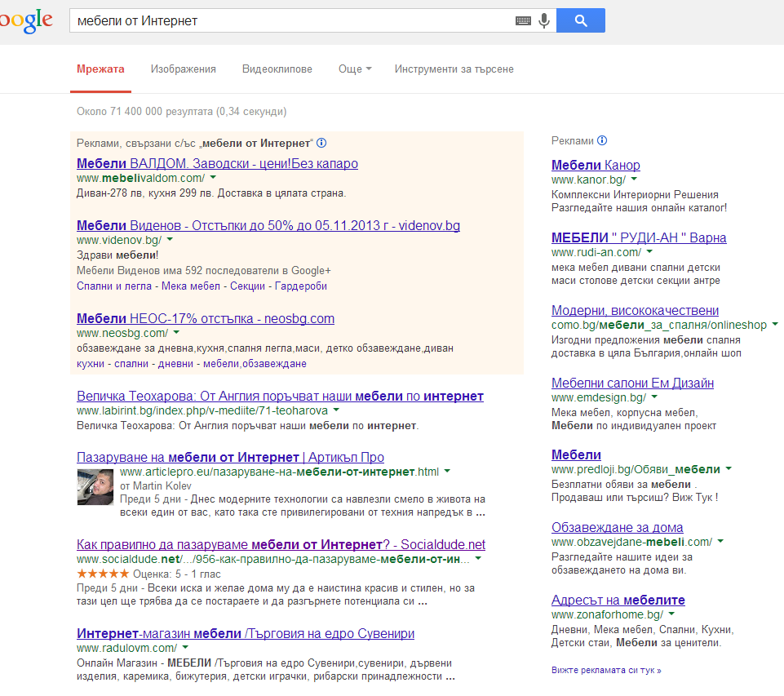Expand arrow next to www.rudi-an.com
The height and width of the screenshot is (696, 784).
click(649, 251)
